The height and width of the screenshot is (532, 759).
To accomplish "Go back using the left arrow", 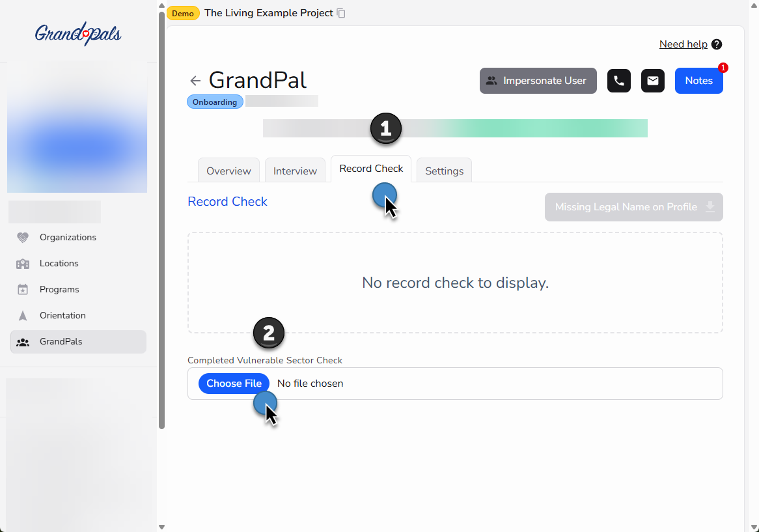I will (x=195, y=80).
